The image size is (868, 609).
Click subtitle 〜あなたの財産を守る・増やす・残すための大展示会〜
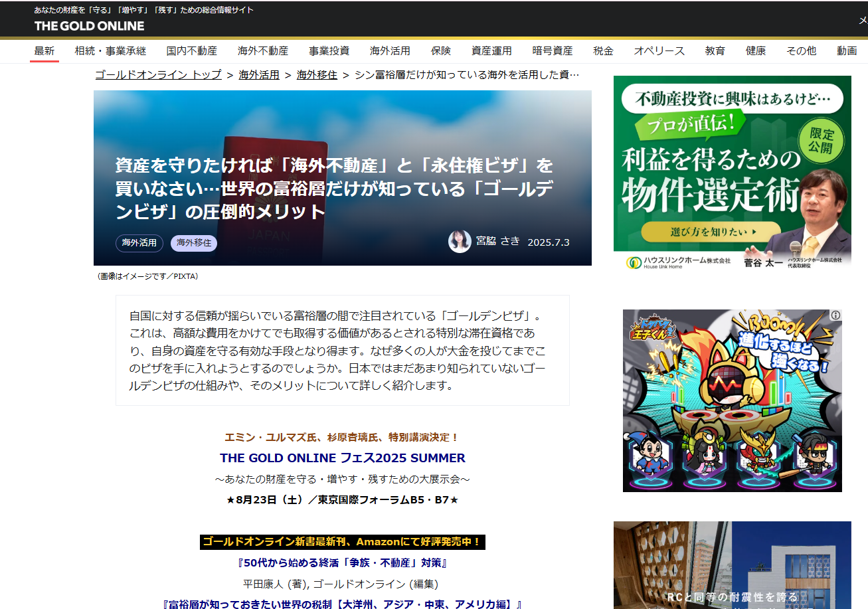point(343,479)
